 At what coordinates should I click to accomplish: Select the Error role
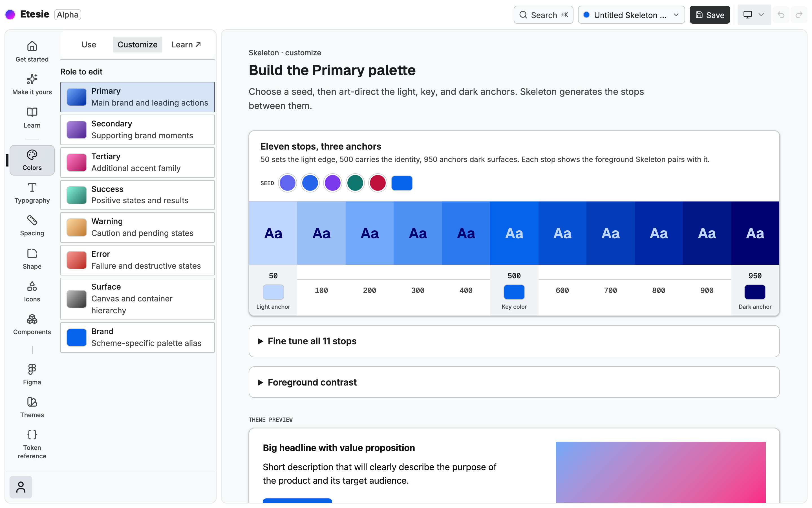pyautogui.click(x=138, y=260)
